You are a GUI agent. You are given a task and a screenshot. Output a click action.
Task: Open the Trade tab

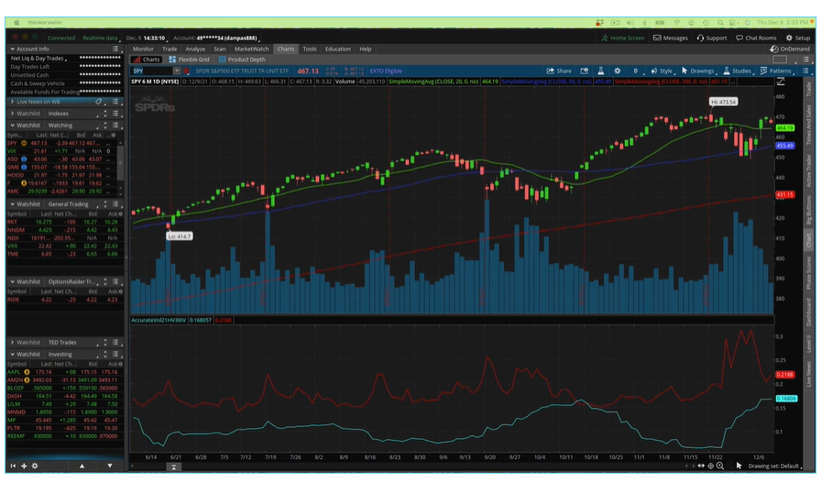[x=170, y=49]
